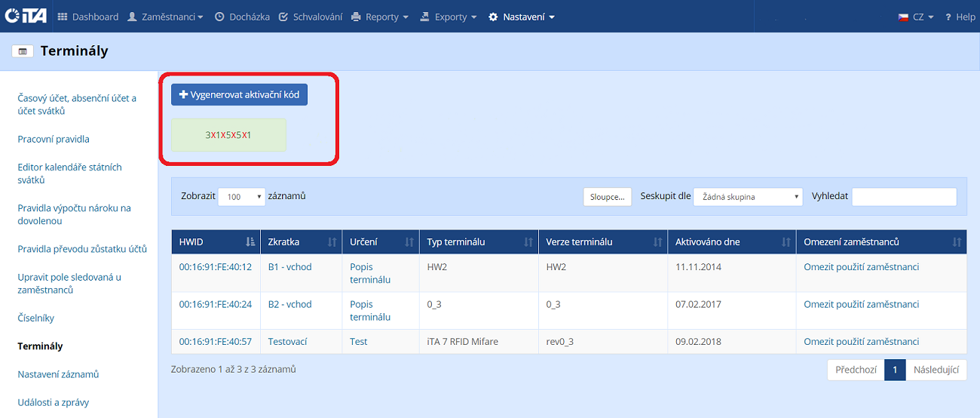This screenshot has height=418, width=980.
Task: Sort by Omezení zaměstnanců sort icon
Action: coord(957,242)
